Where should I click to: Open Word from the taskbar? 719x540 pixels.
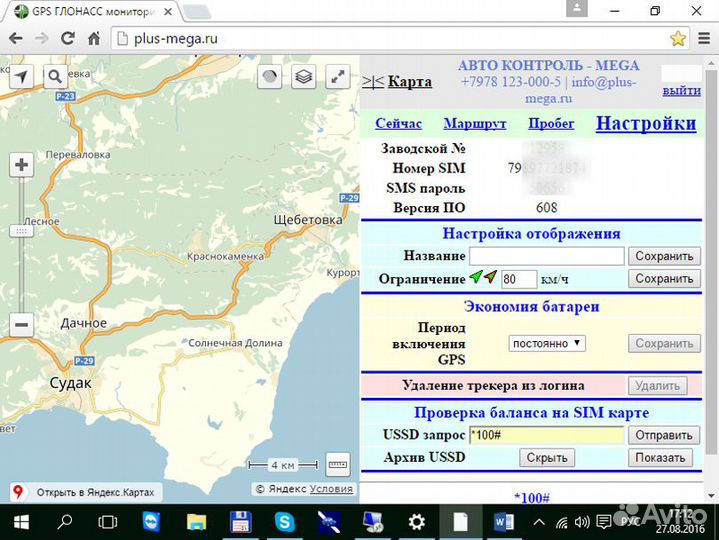click(504, 522)
